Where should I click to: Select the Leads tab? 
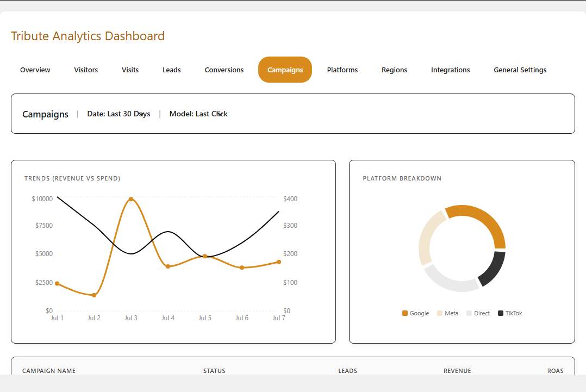point(172,70)
